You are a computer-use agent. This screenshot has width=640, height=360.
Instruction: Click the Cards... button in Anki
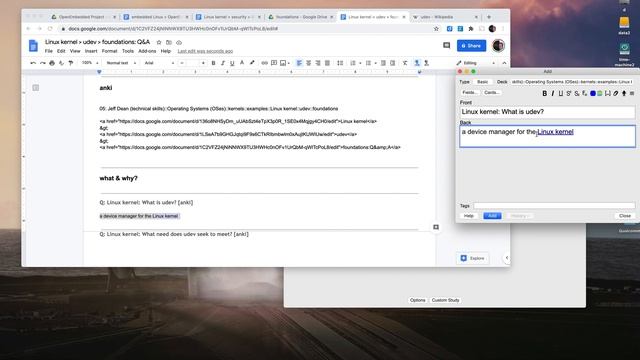click(491, 93)
